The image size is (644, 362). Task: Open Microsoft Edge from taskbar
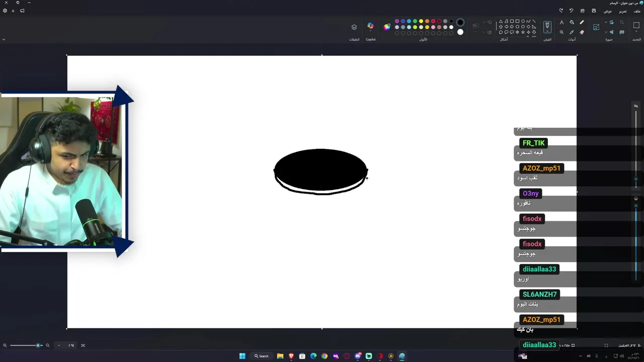(x=313, y=356)
